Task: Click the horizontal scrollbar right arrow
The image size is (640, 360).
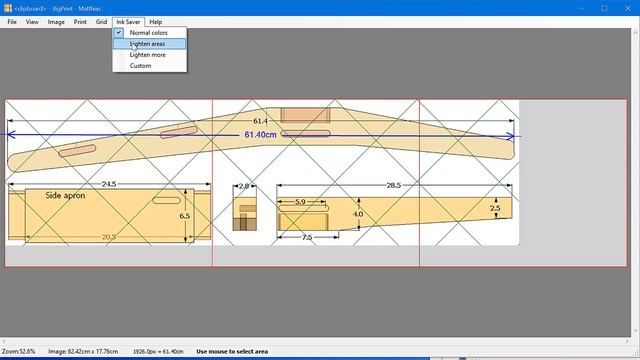Action: pyautogui.click(x=627, y=341)
